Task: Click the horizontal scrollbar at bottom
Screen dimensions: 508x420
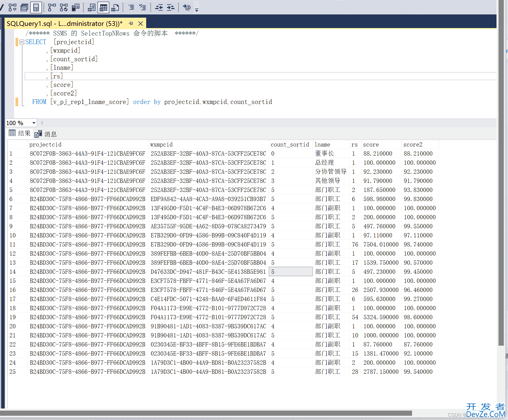Action: (206, 413)
